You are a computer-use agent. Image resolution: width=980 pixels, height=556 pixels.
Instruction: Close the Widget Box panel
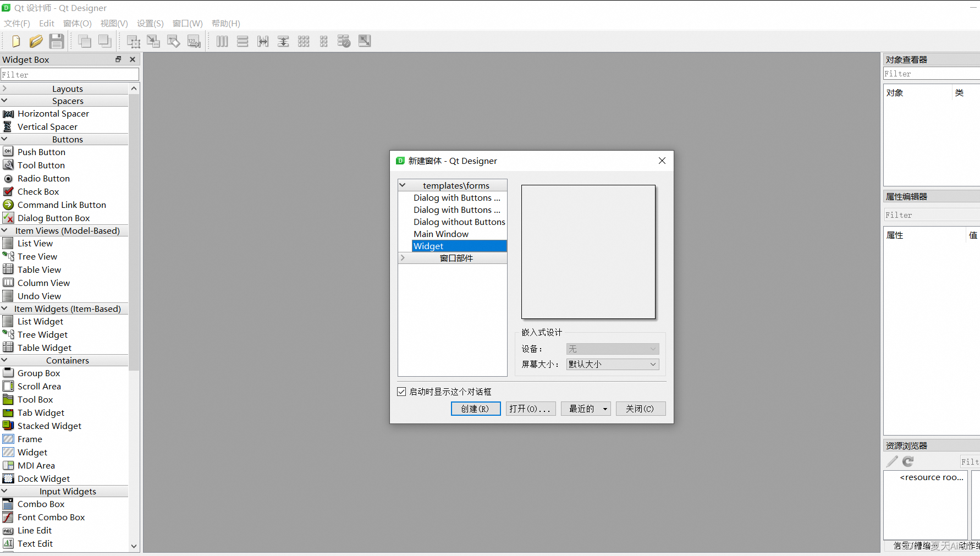133,59
